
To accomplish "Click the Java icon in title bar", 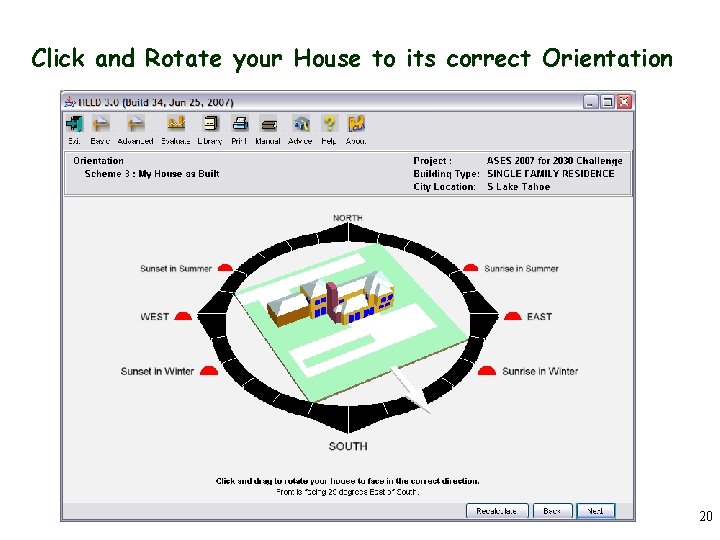I will pos(70,101).
